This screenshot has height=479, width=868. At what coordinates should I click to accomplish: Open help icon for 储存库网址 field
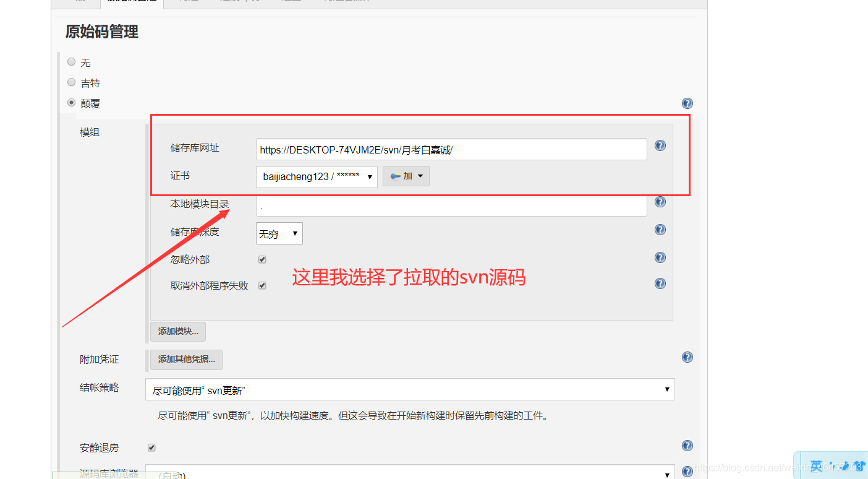click(x=660, y=145)
